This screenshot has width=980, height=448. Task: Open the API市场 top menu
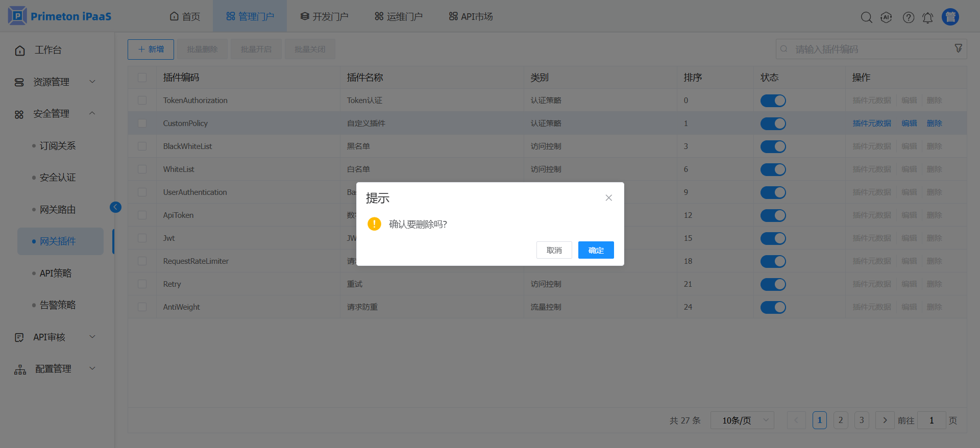click(471, 17)
